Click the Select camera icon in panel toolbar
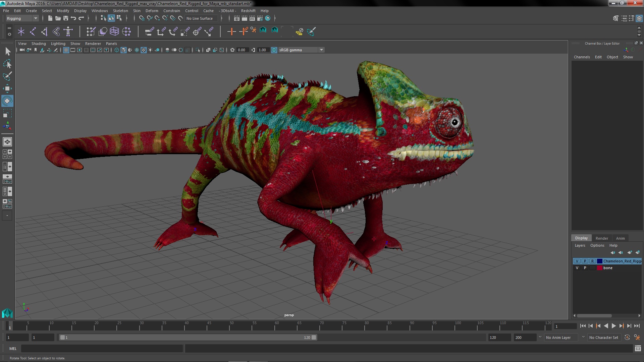644x362 pixels. point(22,50)
